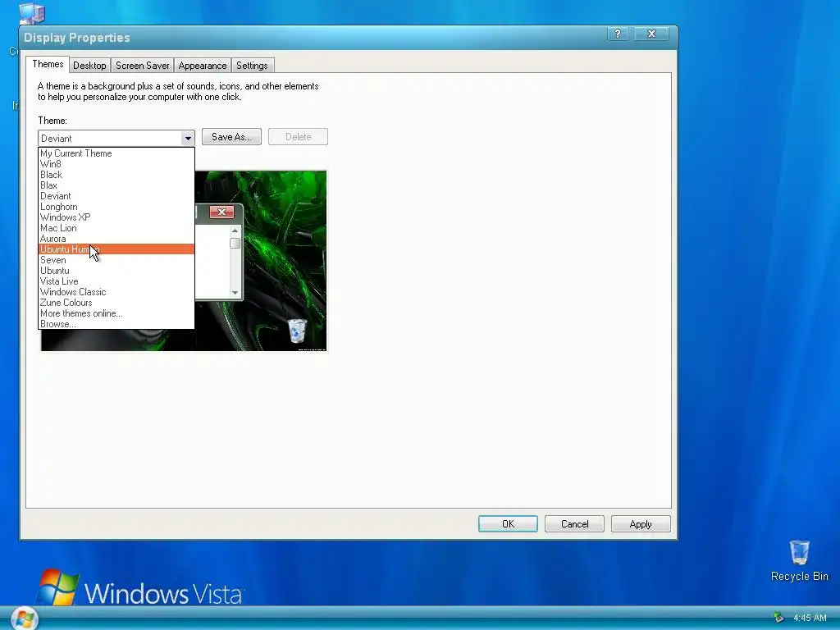Choose the Win8 theme
This screenshot has height=630, width=840.
coord(116,164)
